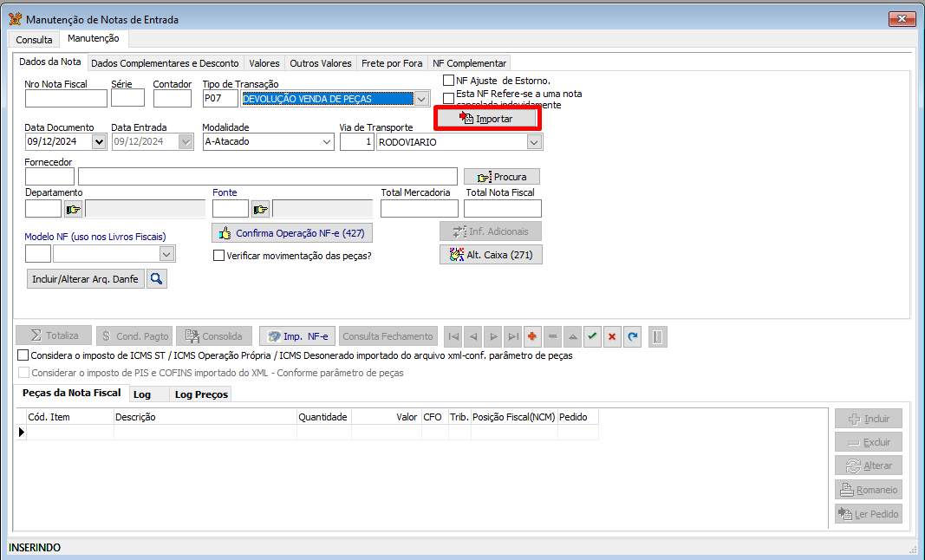
Task: Open the Modelo NF dropdown
Action: [167, 254]
